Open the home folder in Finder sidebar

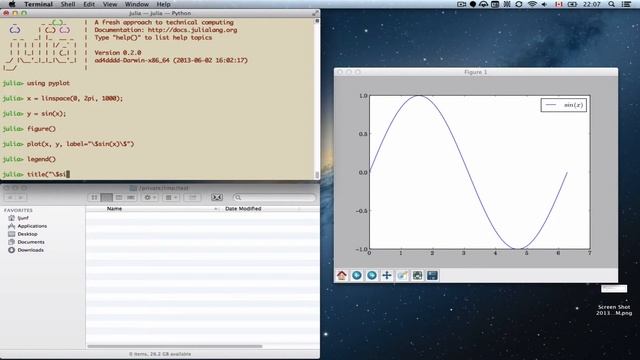[18, 218]
